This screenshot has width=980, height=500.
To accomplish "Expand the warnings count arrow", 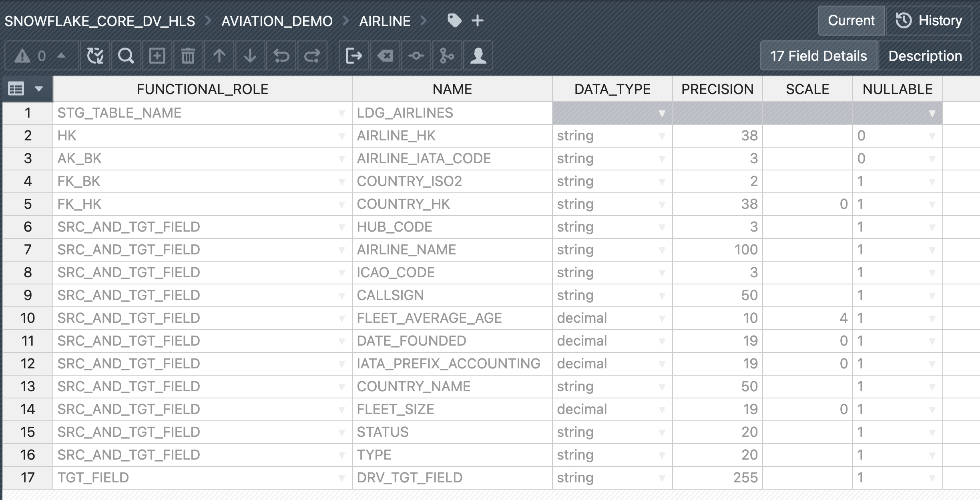I will point(61,56).
